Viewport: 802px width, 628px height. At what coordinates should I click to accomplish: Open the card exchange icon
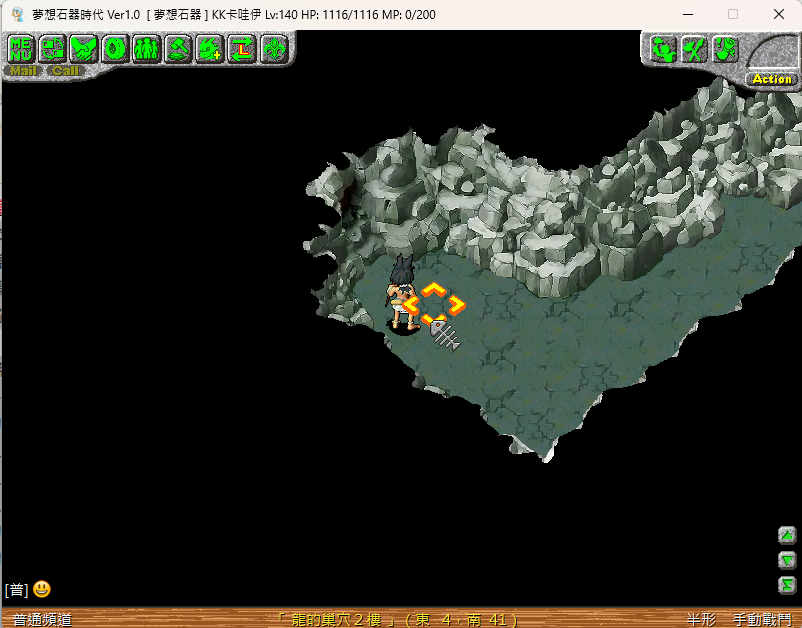click(x=52, y=48)
